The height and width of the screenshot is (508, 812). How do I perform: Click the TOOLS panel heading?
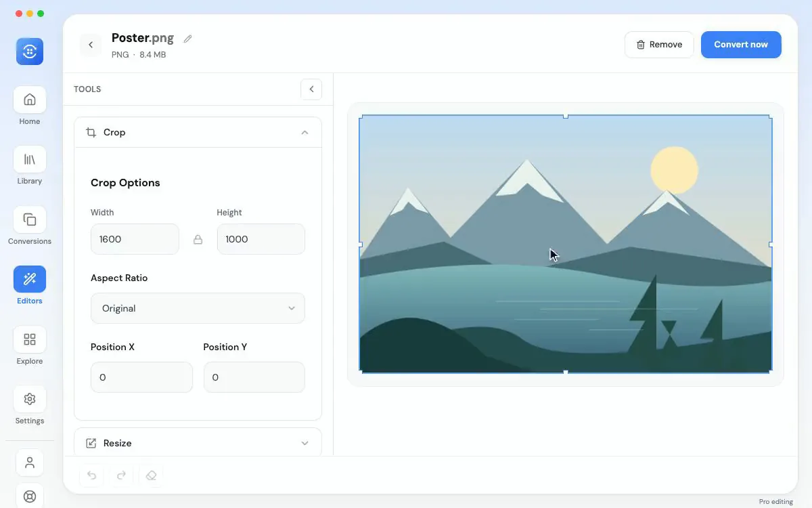87,89
